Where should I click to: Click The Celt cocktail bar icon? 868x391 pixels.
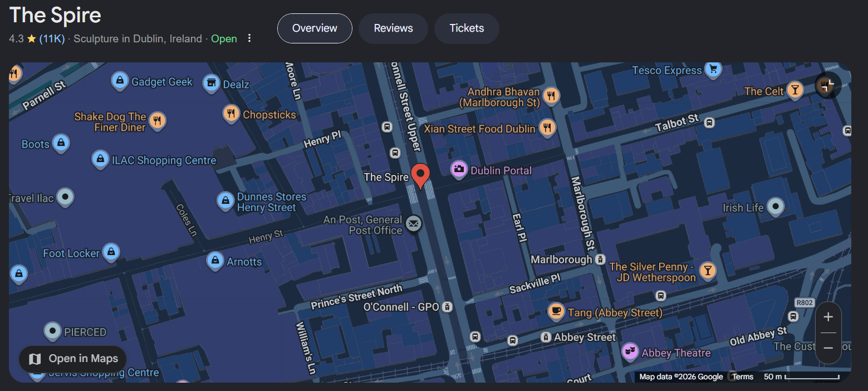[795, 91]
